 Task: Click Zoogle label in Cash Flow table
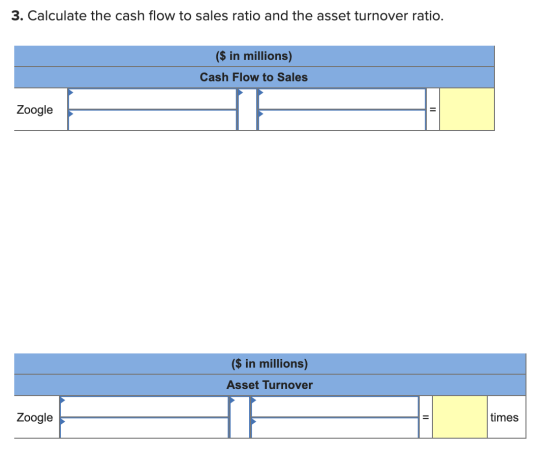35,110
